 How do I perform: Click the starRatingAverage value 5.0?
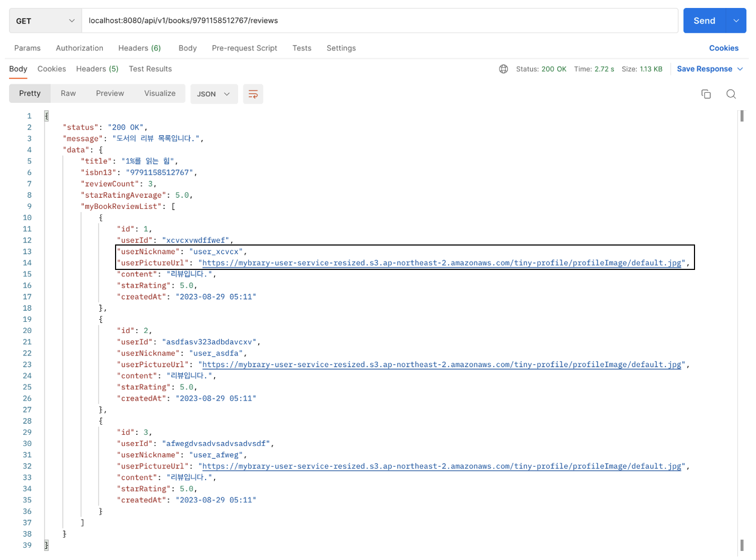click(181, 195)
